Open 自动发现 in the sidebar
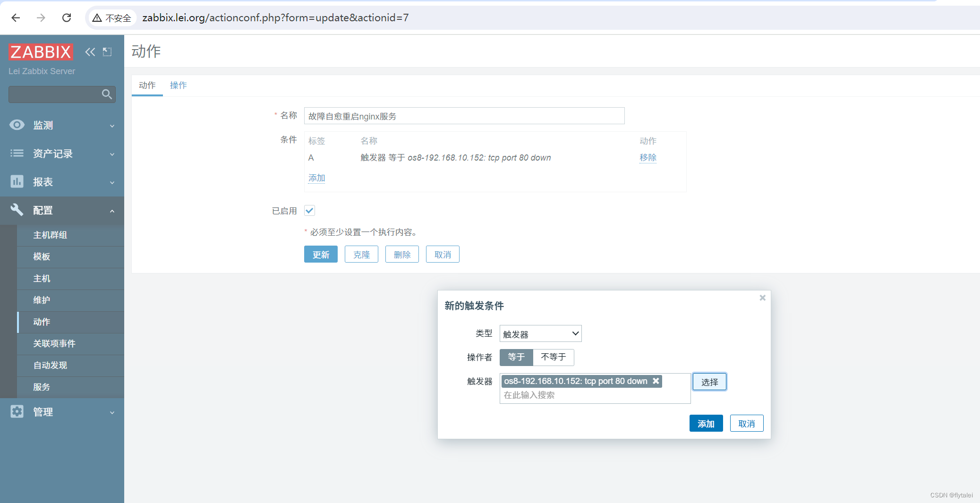The image size is (980, 503). [70, 365]
